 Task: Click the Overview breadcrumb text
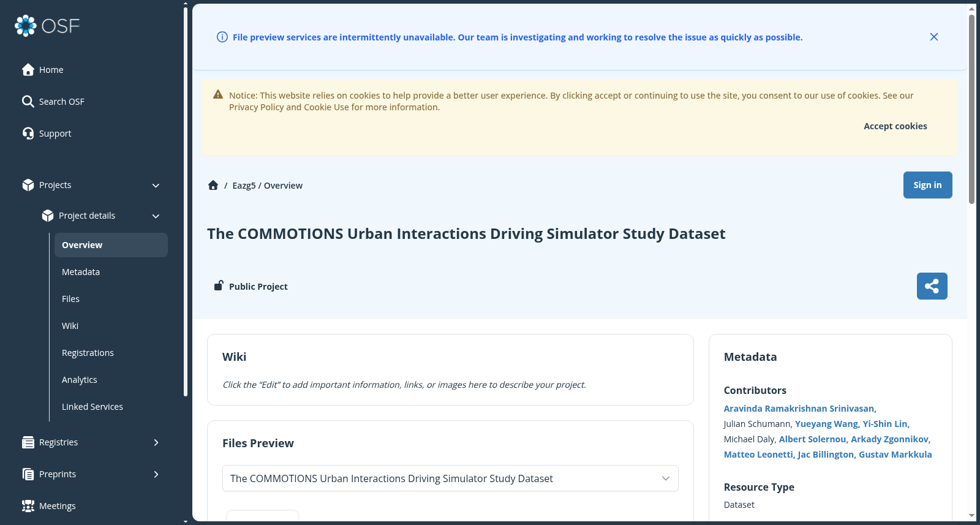(283, 186)
